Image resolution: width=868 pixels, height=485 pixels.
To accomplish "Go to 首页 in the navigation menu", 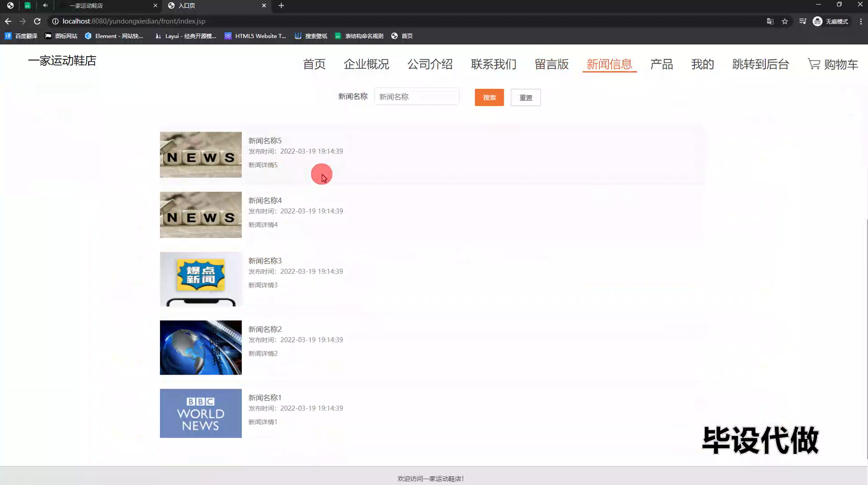I will point(314,64).
